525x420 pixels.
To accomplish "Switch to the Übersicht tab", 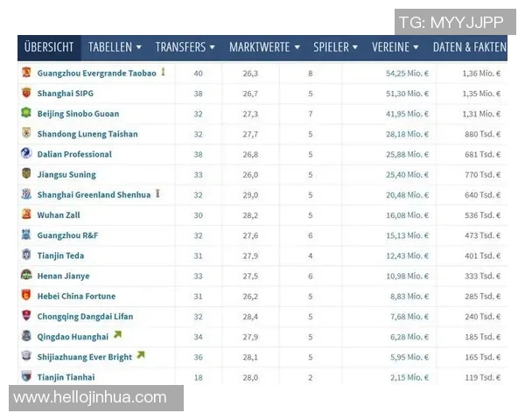I will coord(49,47).
